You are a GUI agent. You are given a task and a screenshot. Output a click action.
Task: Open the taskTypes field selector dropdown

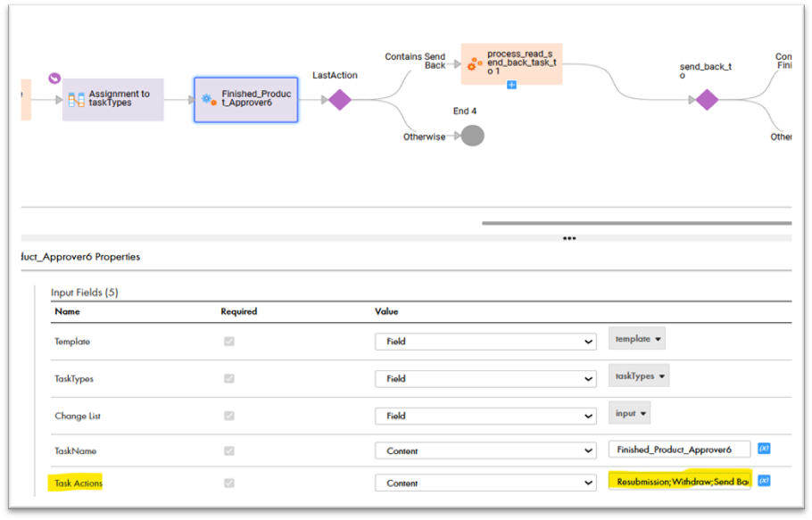click(x=639, y=376)
